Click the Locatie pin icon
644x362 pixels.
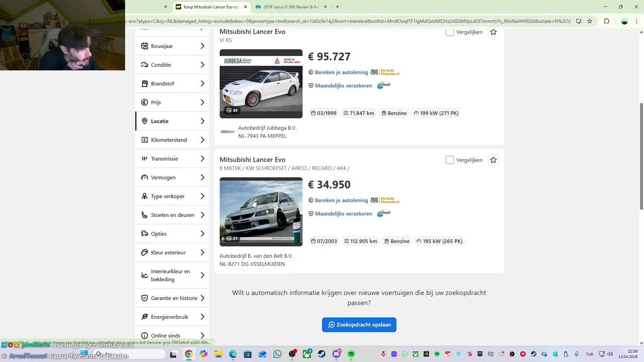pos(144,121)
